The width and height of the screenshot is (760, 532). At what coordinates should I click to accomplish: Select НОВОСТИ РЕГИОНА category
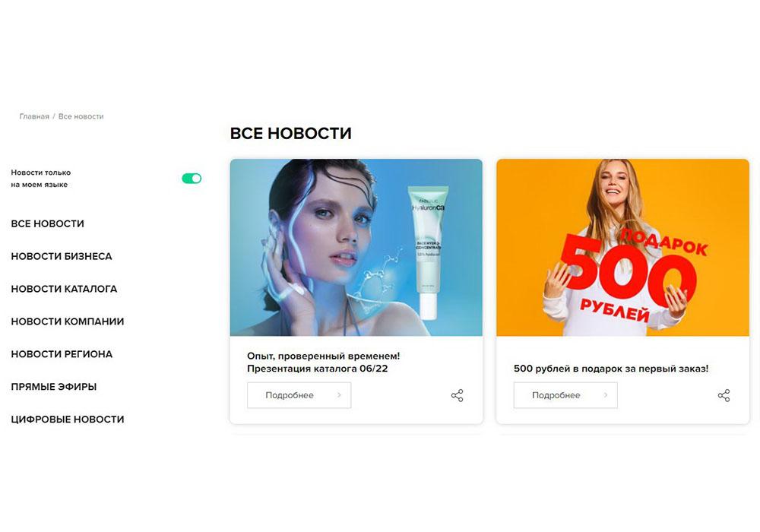[x=62, y=354]
